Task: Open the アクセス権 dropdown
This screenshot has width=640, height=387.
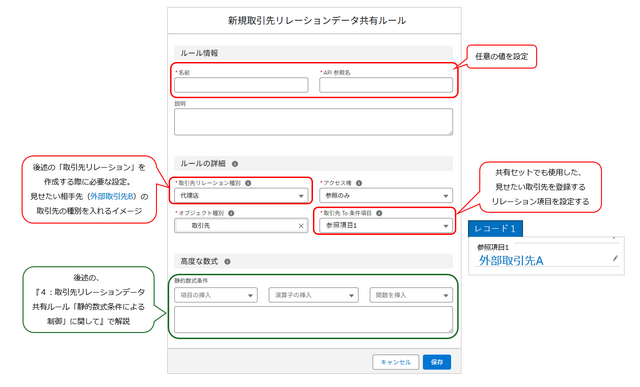Action: [386, 196]
